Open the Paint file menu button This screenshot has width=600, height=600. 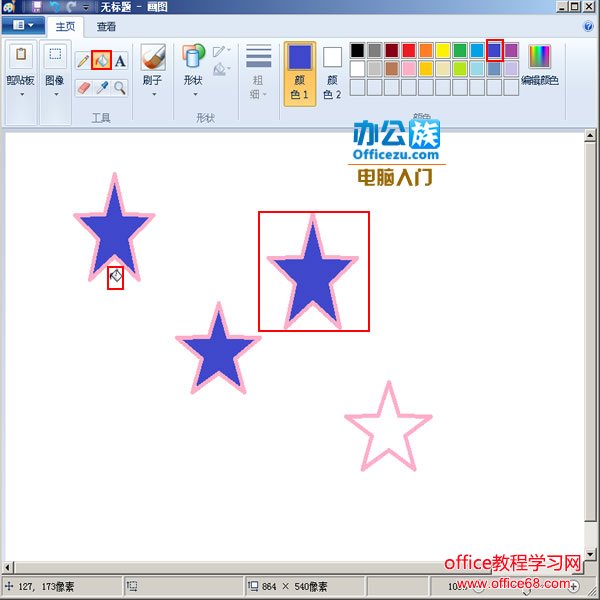(x=23, y=26)
